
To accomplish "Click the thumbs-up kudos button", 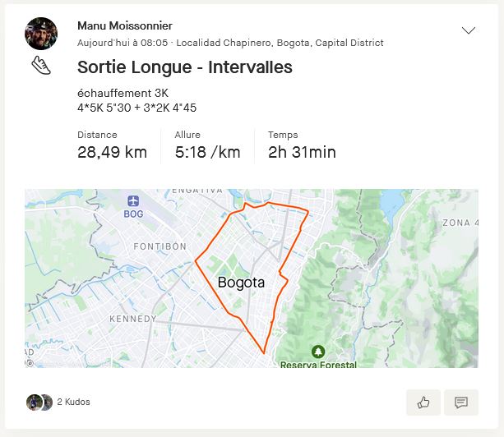I will pyautogui.click(x=423, y=402).
